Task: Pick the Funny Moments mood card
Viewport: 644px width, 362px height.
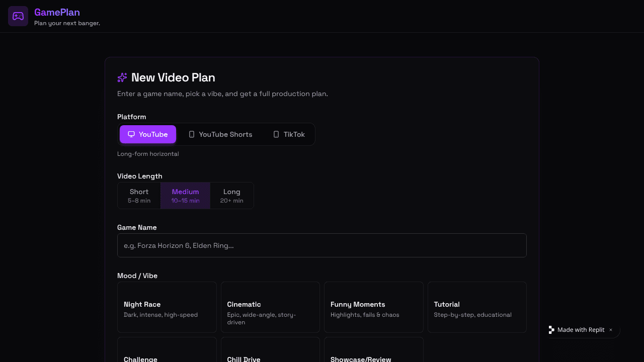Action: point(374,307)
